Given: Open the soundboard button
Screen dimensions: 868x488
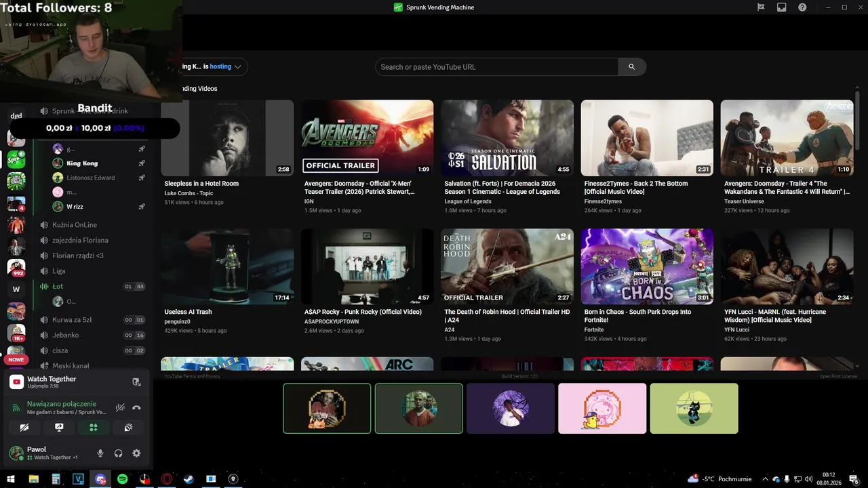Looking at the screenshot, I should click(128, 428).
